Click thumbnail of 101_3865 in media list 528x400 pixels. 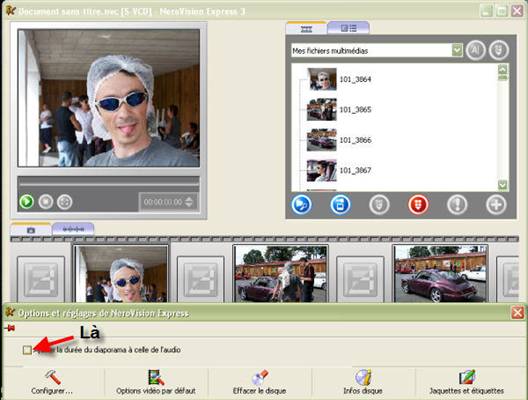coord(322,109)
